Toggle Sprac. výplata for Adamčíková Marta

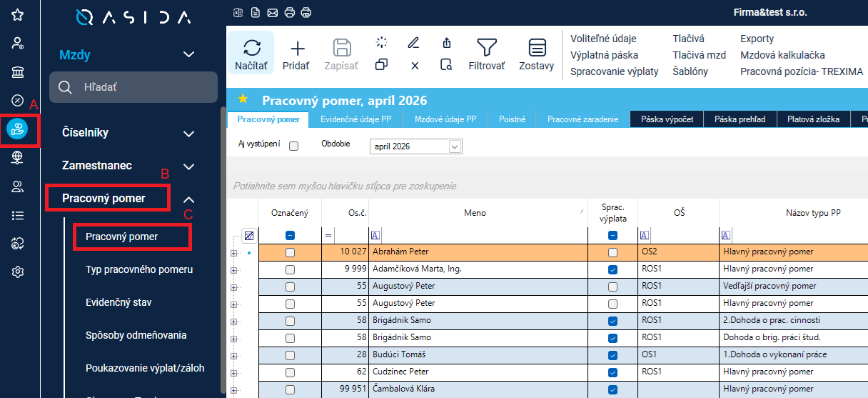tap(612, 269)
